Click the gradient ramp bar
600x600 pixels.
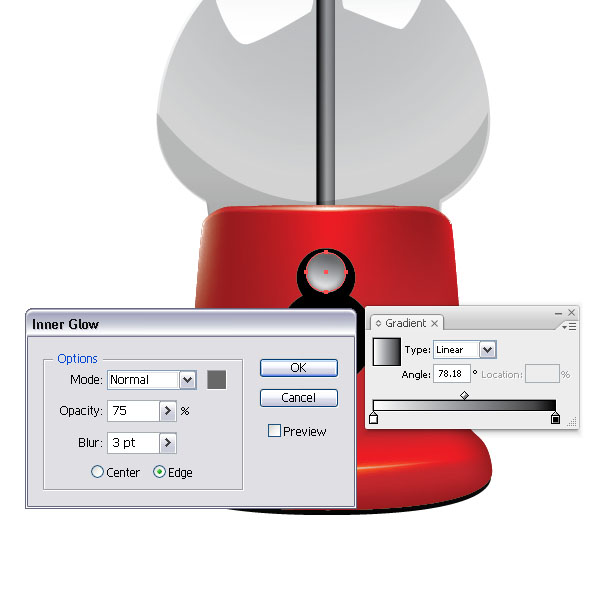coord(464,405)
